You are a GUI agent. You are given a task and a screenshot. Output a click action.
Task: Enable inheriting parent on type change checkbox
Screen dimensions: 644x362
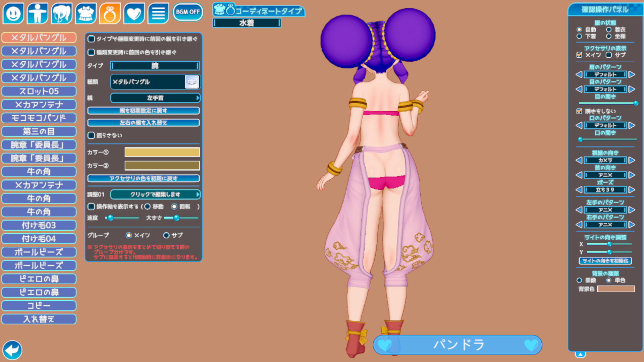point(91,39)
